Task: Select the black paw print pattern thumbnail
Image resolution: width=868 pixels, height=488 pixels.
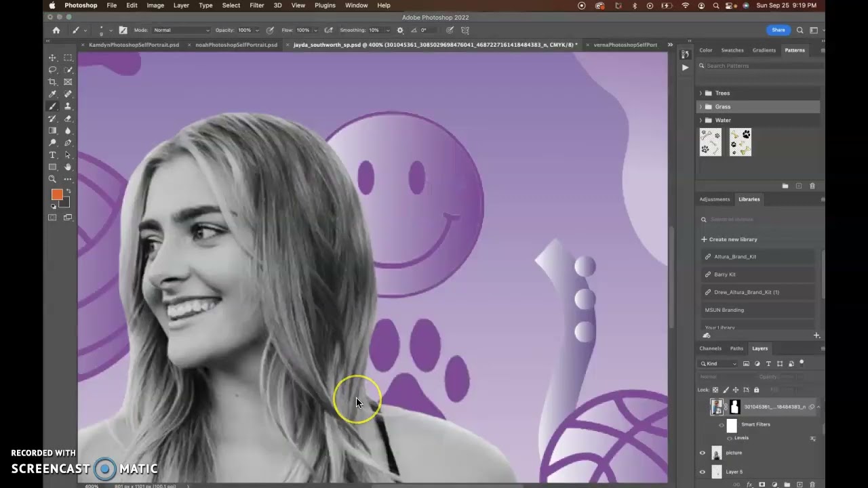Action: 741,142
